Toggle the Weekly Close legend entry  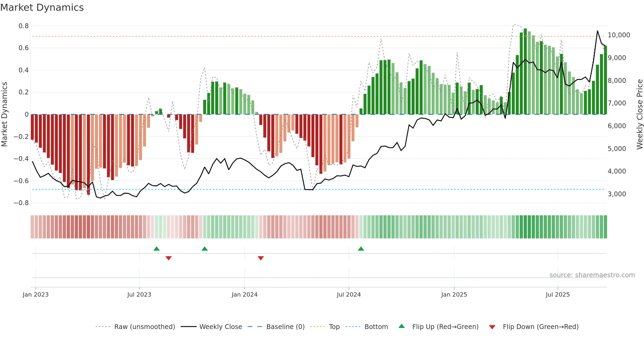click(x=211, y=327)
